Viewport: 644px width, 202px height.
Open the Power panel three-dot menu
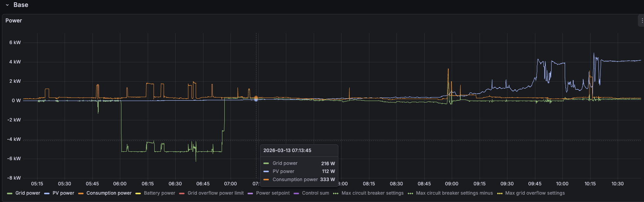point(642,21)
